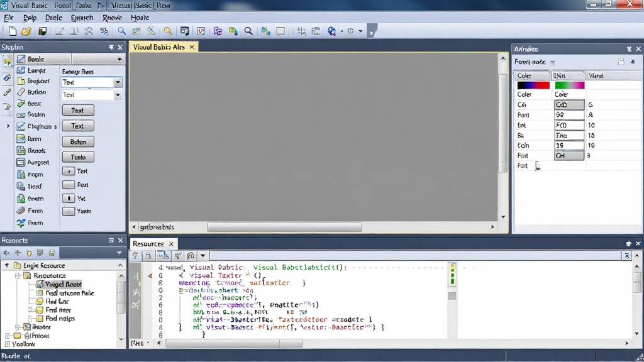Open the Dreie menu
This screenshot has width=644, height=362.
pos(53,18)
